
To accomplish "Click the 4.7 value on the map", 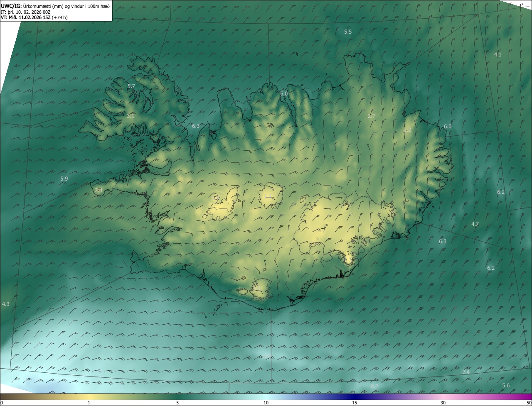I will click(475, 224).
